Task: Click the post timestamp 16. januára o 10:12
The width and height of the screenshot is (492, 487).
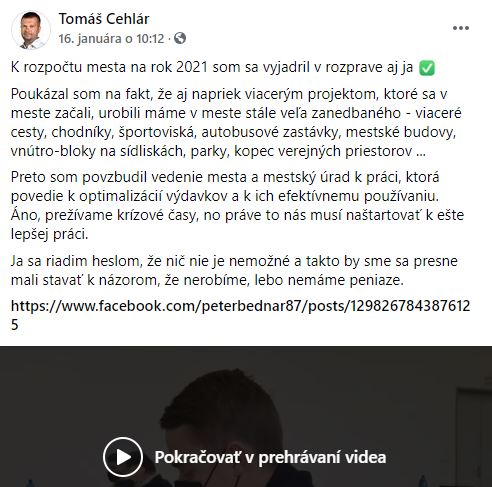Action: coord(111,39)
